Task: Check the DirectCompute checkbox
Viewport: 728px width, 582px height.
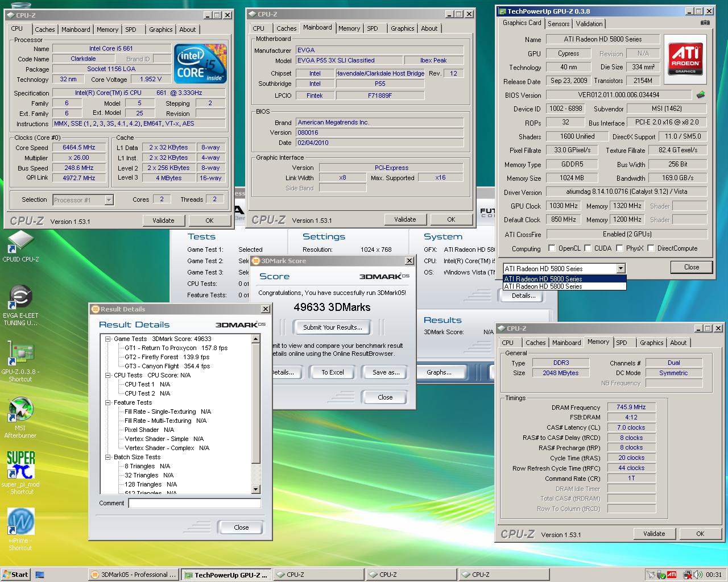Action: tap(651, 248)
